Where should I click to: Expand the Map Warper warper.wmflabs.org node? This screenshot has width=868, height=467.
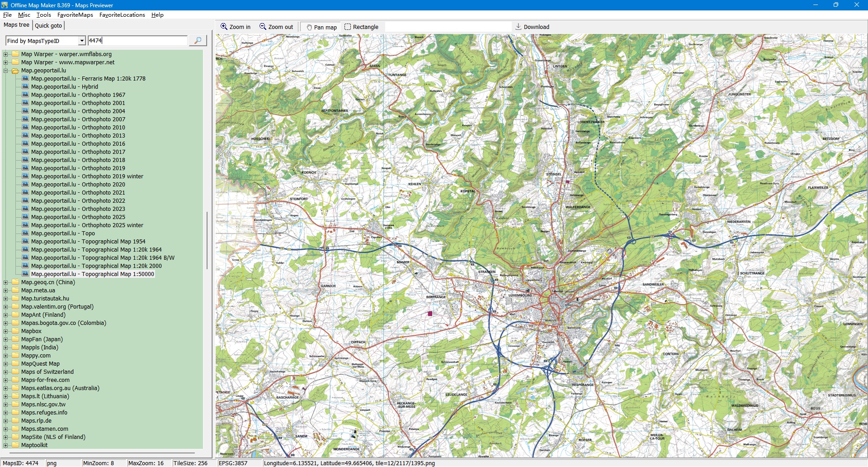pos(6,54)
